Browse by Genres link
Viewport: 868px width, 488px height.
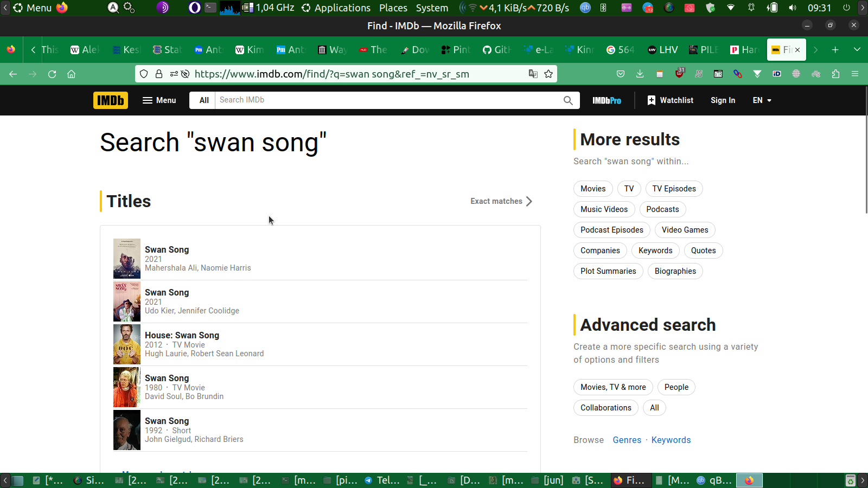(627, 440)
